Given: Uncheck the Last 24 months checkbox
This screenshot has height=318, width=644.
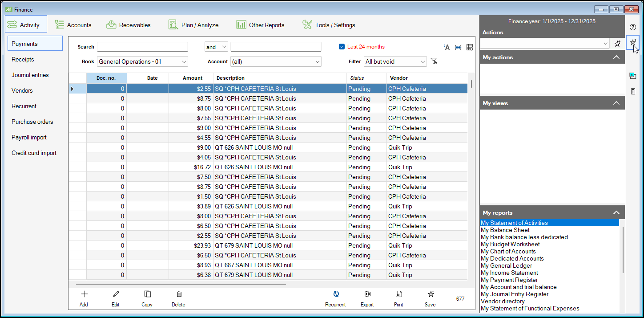Looking at the screenshot, I should click(342, 47).
